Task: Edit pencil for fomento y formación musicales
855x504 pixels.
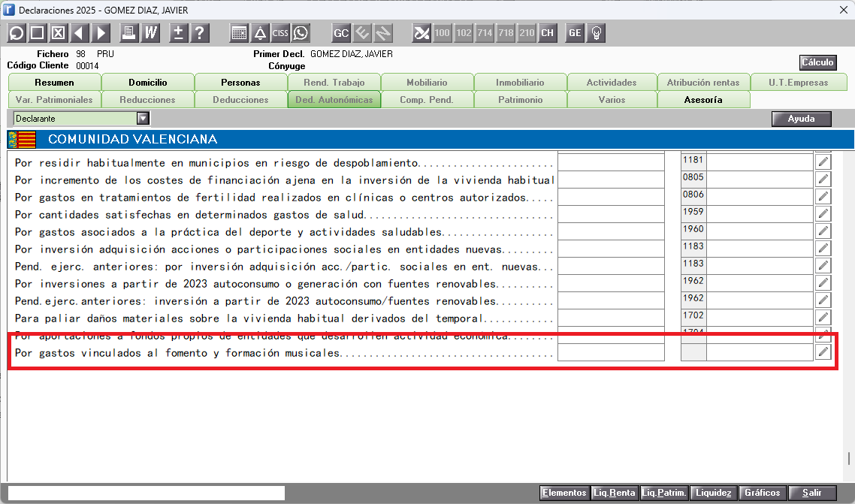Action: pyautogui.click(x=823, y=352)
